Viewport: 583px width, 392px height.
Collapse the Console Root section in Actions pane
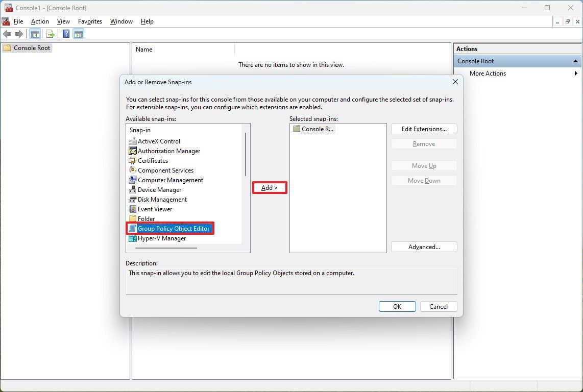(x=576, y=61)
